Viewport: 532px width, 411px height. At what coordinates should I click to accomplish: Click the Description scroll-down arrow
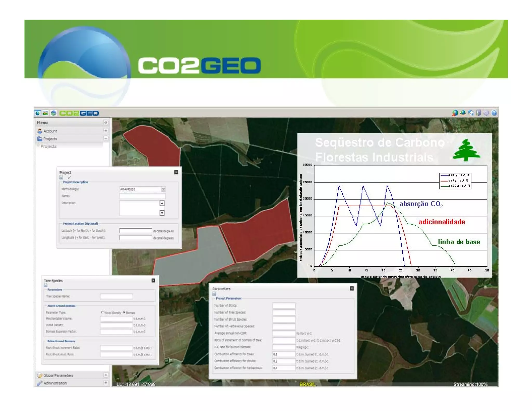click(162, 213)
